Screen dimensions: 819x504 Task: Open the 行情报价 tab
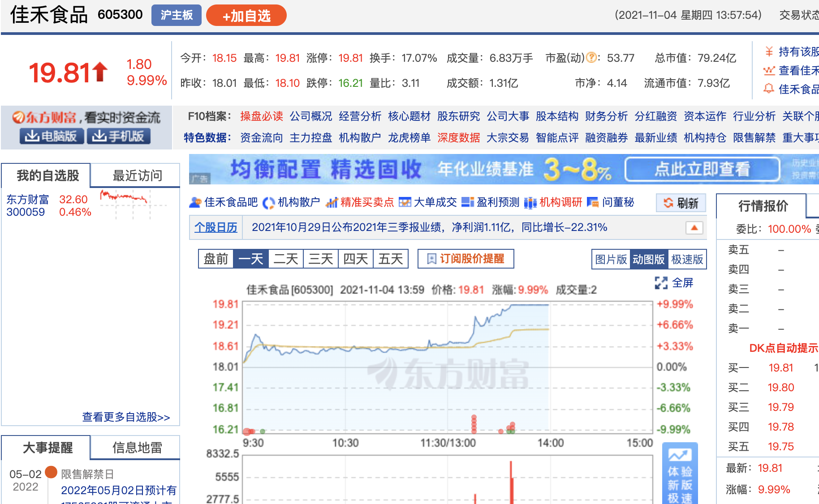[763, 206]
